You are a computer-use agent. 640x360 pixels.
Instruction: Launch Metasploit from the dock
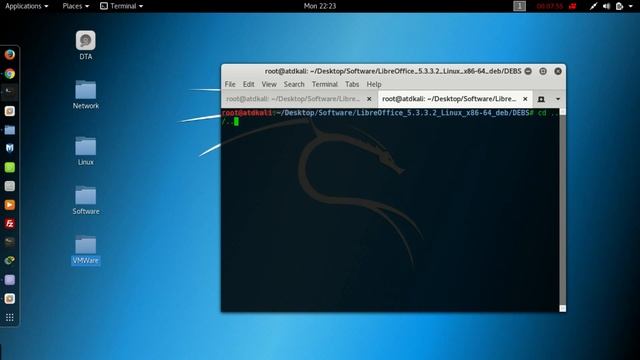click(x=10, y=148)
